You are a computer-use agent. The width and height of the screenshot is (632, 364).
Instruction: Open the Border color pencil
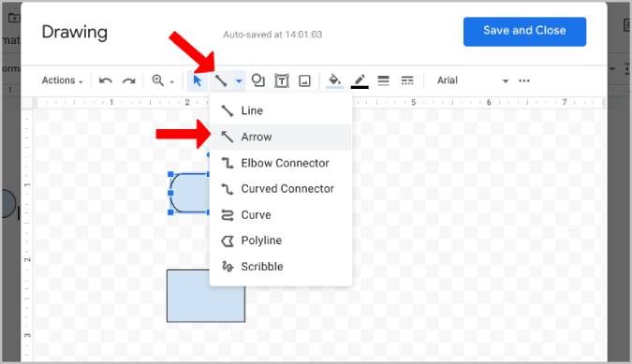(360, 80)
